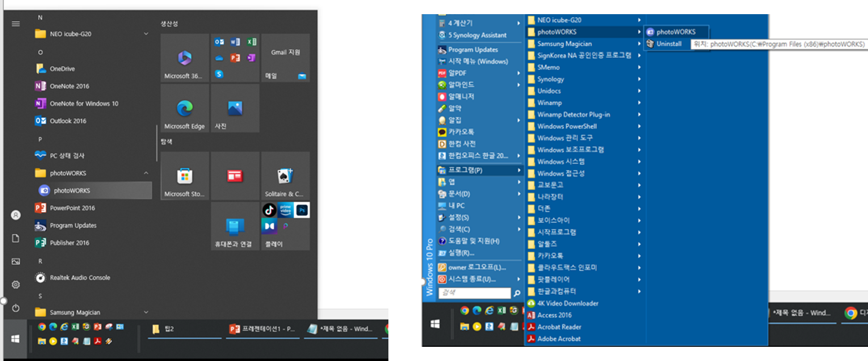Open Settings gear in Start sidebar
Viewport: 868px width, 361px height.
click(16, 285)
